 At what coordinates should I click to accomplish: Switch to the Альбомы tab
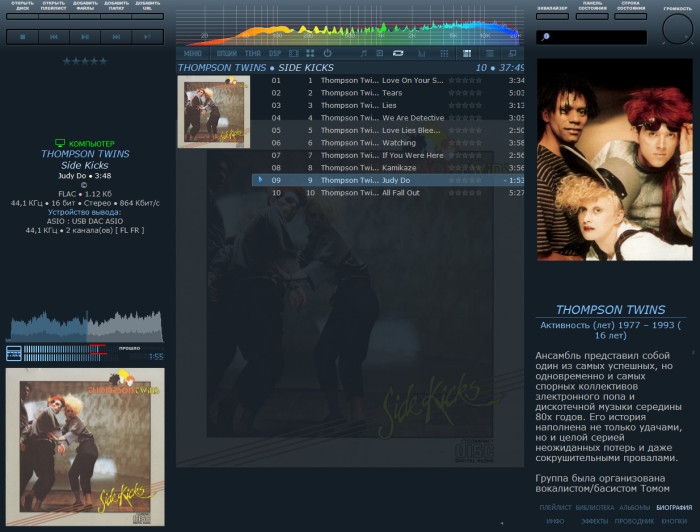[x=635, y=508]
